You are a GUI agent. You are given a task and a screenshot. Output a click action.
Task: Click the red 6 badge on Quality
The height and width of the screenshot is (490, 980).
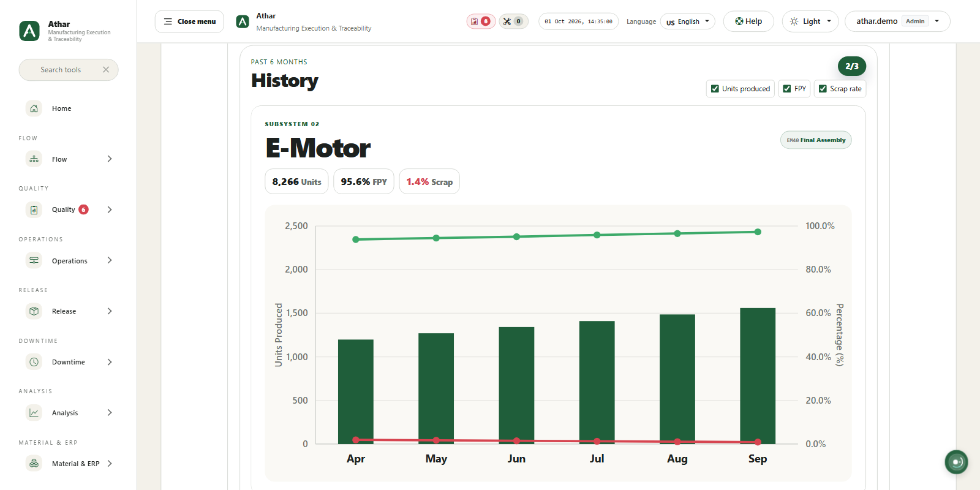click(84, 209)
